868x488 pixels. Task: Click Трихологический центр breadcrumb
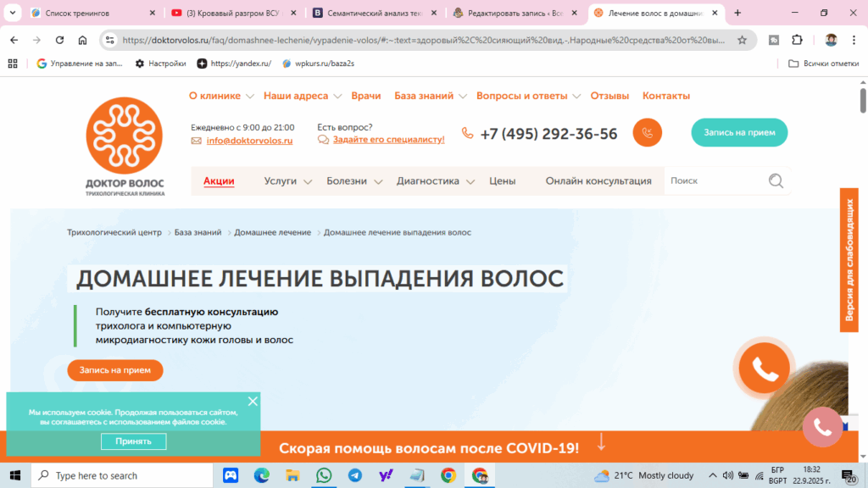114,232
